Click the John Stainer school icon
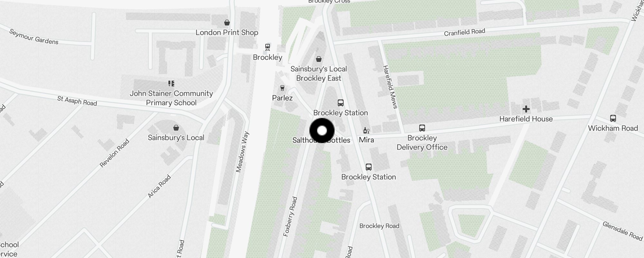This screenshot has height=258, width=644. point(171,84)
